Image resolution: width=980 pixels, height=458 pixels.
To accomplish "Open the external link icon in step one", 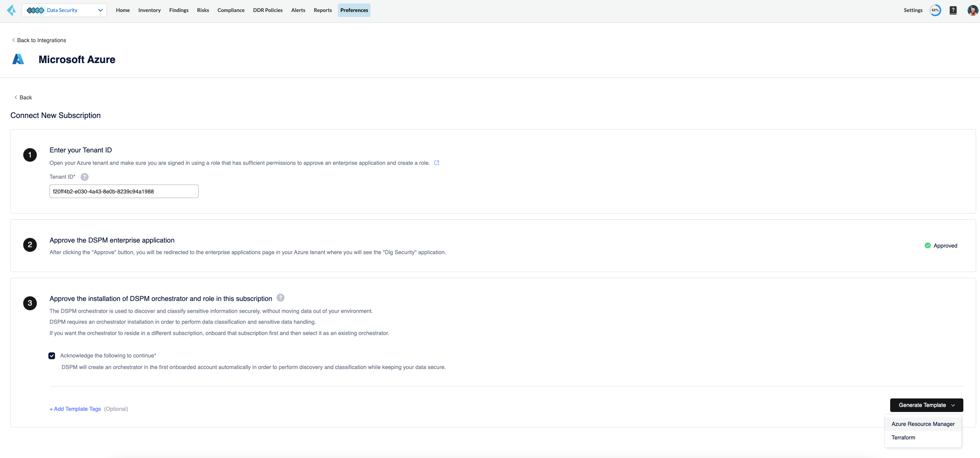I will [436, 163].
